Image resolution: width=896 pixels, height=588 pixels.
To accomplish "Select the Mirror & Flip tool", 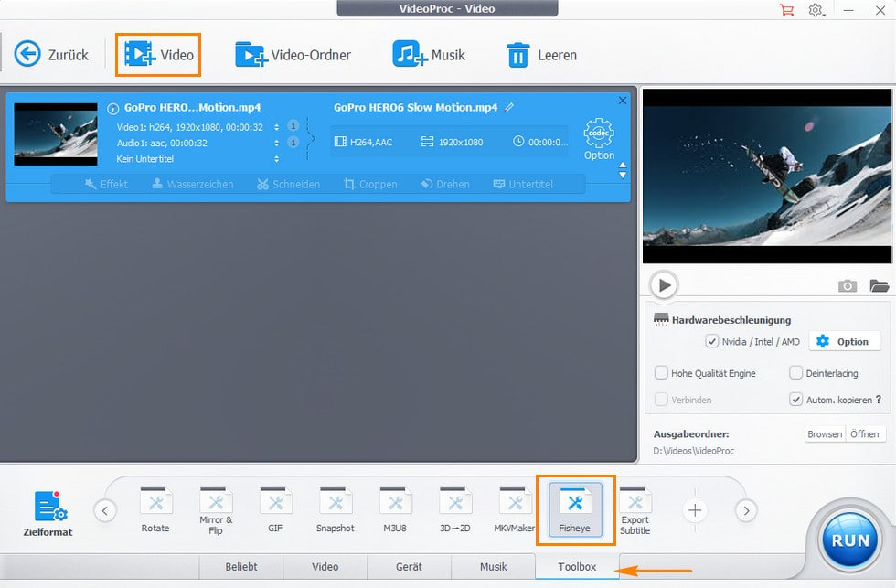I will pos(216,510).
